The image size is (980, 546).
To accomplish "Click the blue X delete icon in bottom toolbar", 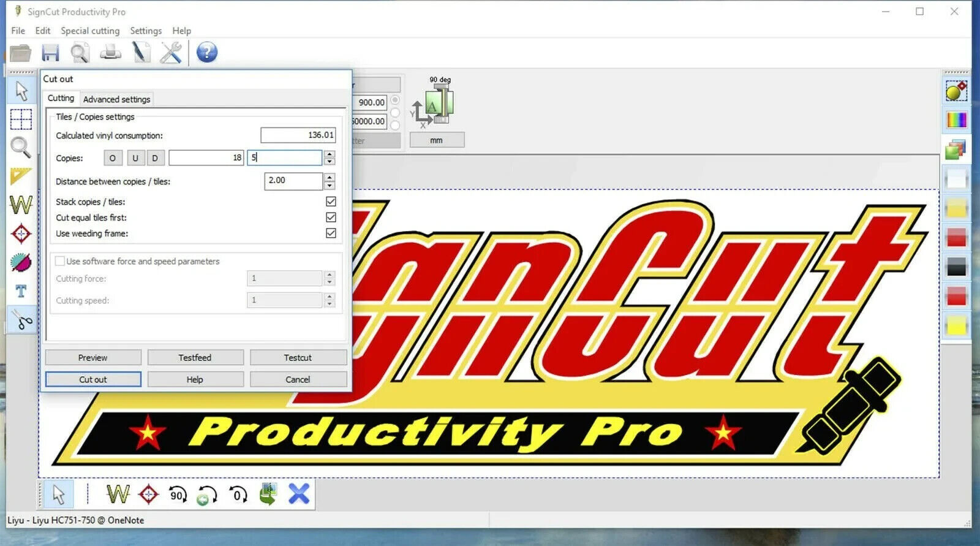I will [x=299, y=494].
